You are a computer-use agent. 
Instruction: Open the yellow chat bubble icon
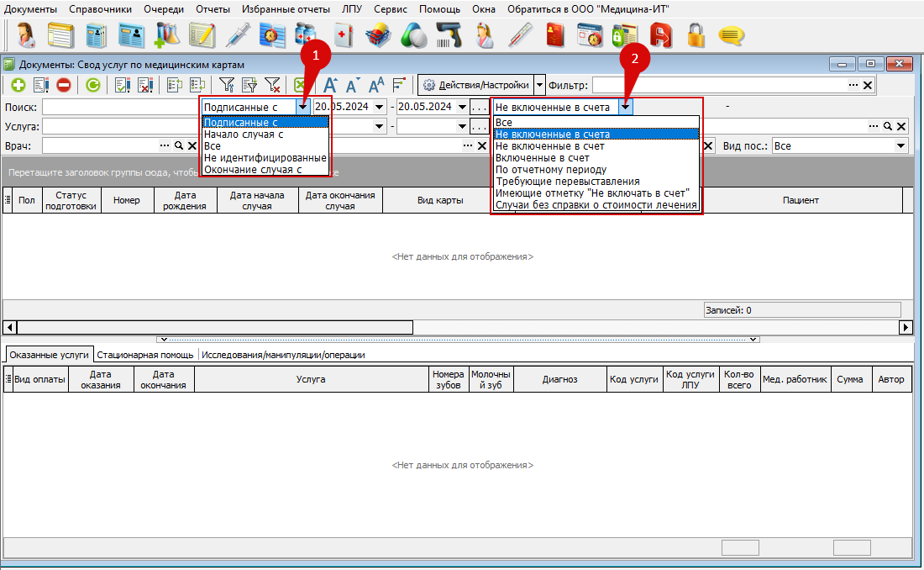pyautogui.click(x=732, y=36)
